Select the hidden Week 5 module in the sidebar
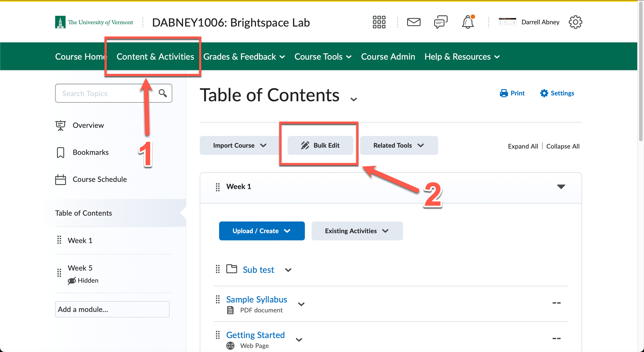Screen dimensions: 644x352 [80, 268]
